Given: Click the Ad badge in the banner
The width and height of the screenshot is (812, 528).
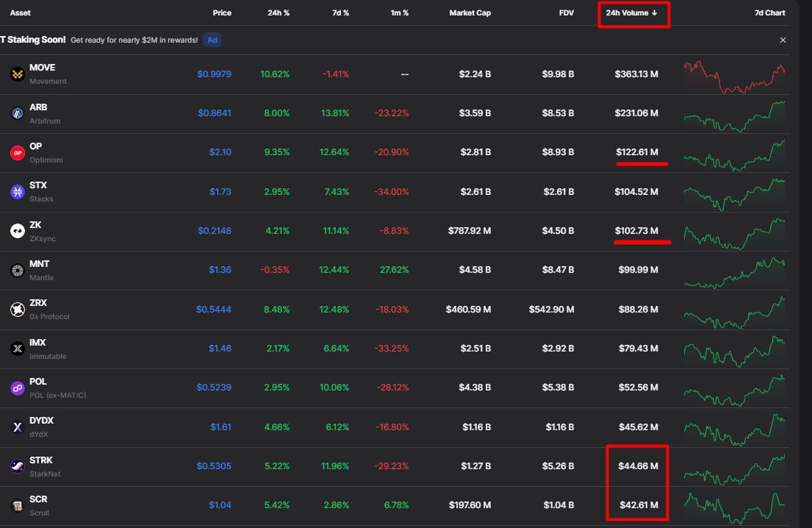Looking at the screenshot, I should pos(212,40).
